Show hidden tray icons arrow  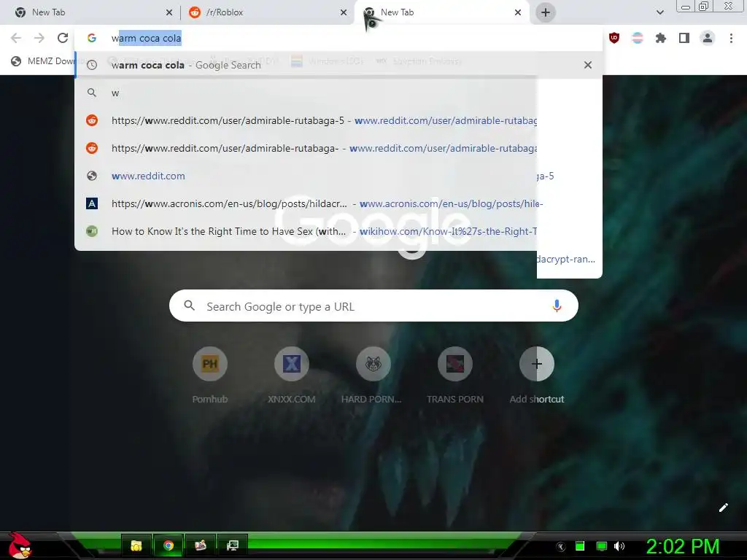(x=561, y=547)
